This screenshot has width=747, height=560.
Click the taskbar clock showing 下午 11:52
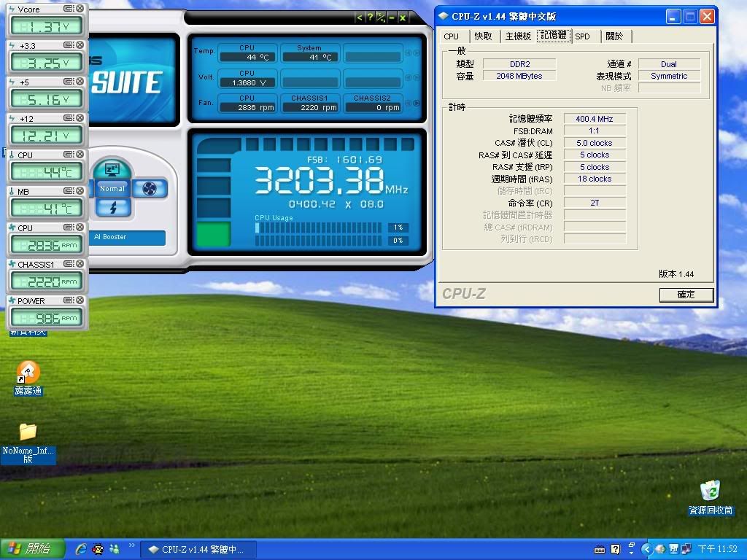pyautogui.click(x=718, y=550)
